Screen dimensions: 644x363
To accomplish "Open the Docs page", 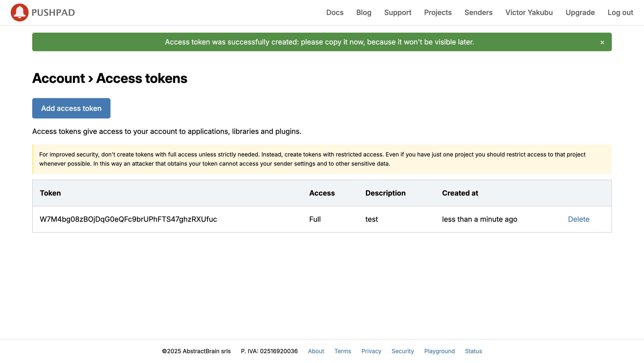I will coord(335,12).
